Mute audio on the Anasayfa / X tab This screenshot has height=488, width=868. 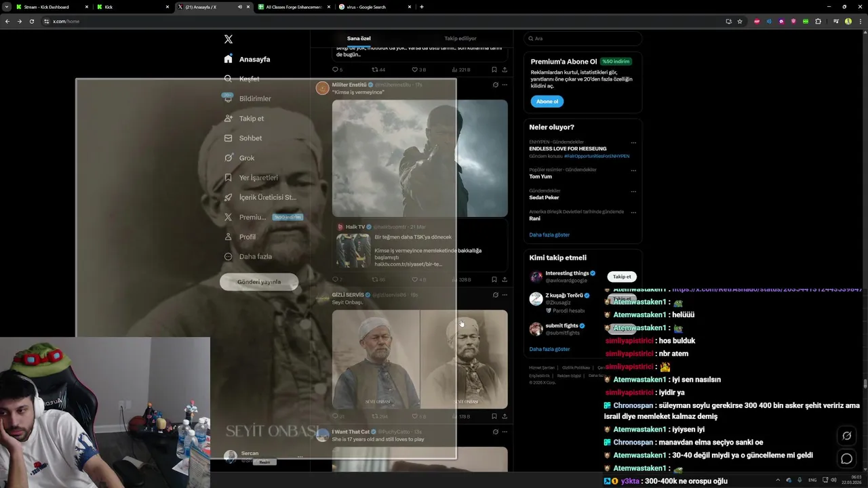pyautogui.click(x=239, y=7)
